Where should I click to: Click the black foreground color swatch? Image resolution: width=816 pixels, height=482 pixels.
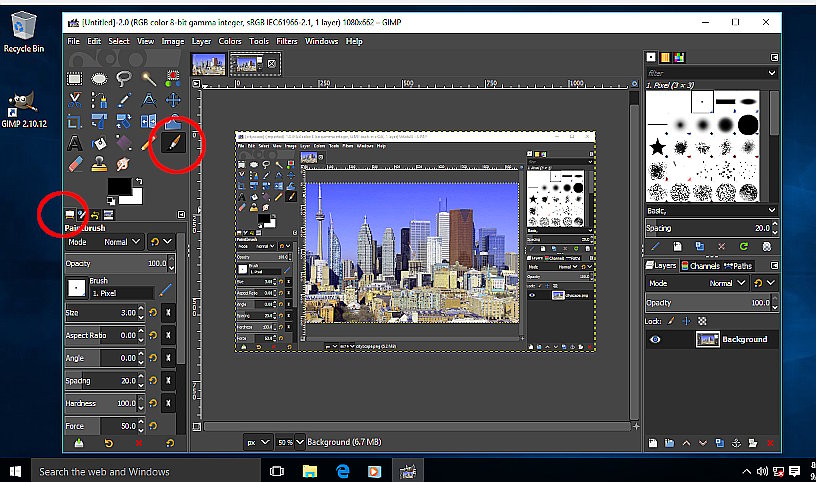click(121, 187)
